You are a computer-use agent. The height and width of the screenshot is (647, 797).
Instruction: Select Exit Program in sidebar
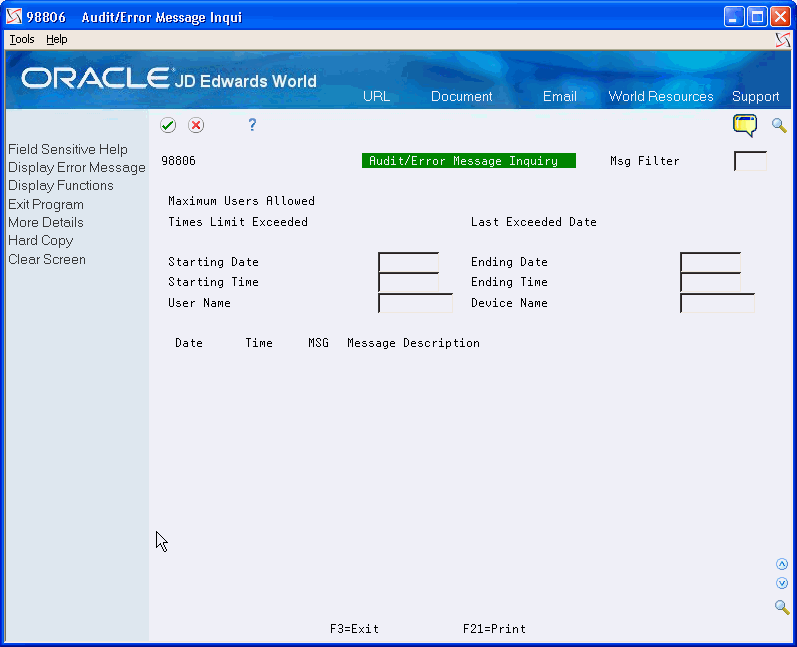[46, 204]
